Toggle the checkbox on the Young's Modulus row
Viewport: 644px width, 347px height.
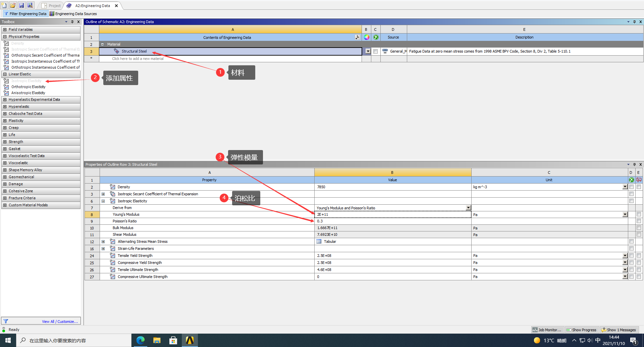click(x=639, y=214)
